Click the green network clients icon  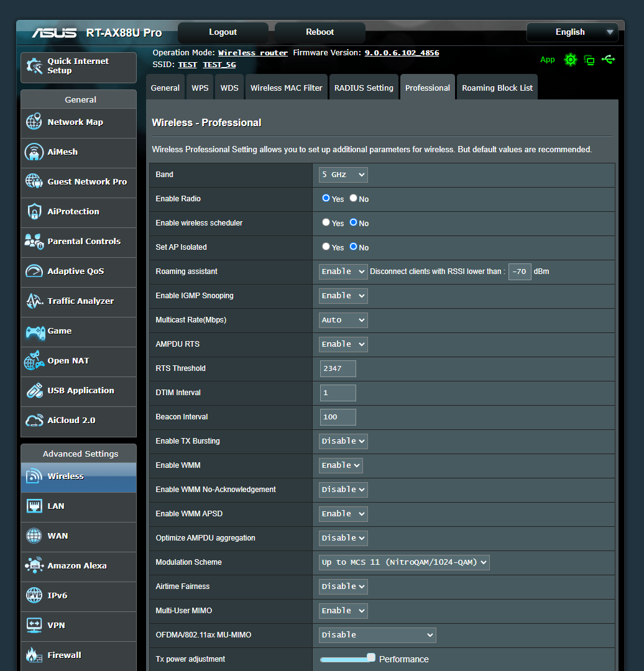coord(589,60)
